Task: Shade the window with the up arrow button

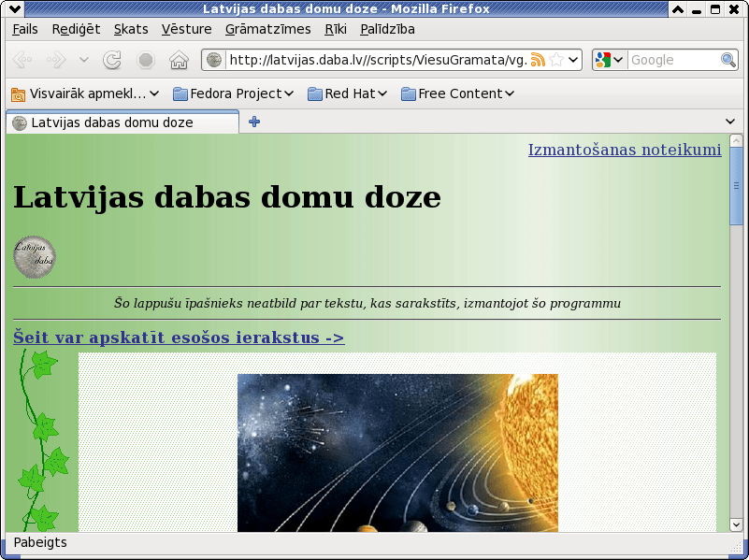Action: (x=677, y=8)
